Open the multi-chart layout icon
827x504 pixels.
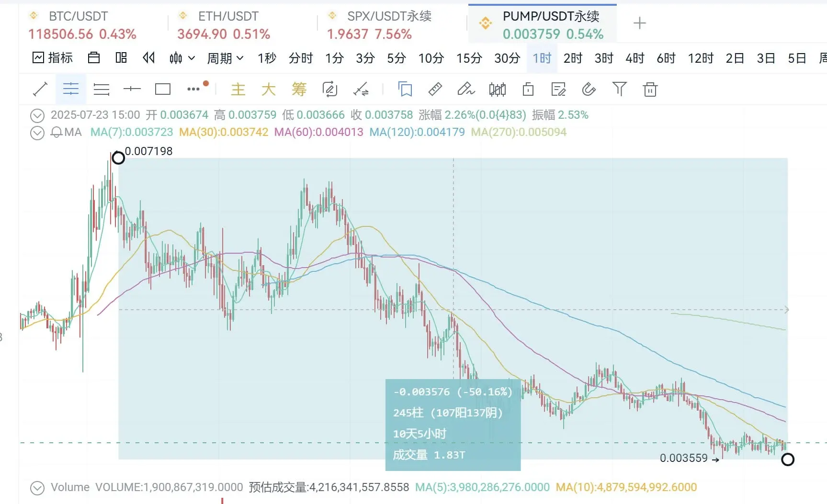point(121,58)
